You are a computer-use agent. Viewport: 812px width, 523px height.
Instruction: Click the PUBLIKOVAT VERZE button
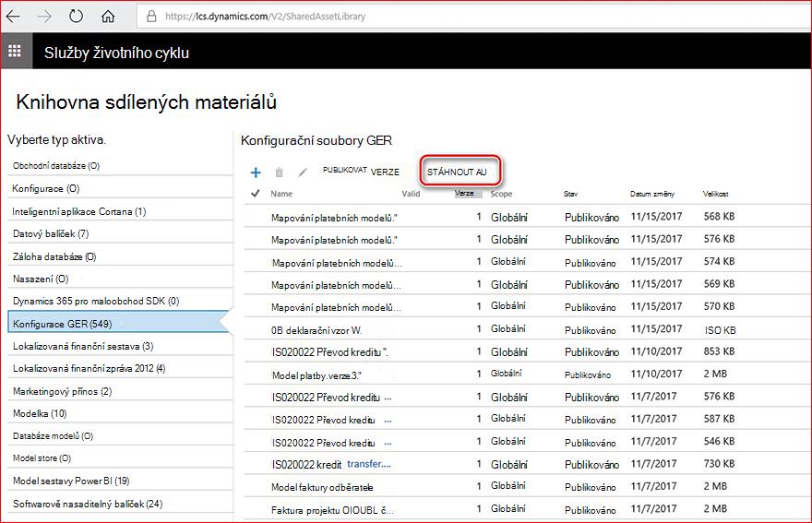[x=361, y=171]
